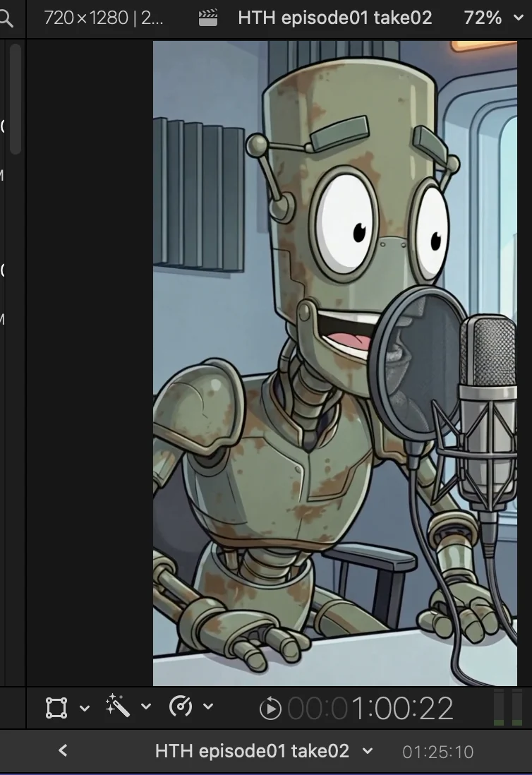The image size is (532, 775).
Task: Click the 720×1280 format info text
Action: pos(103,18)
